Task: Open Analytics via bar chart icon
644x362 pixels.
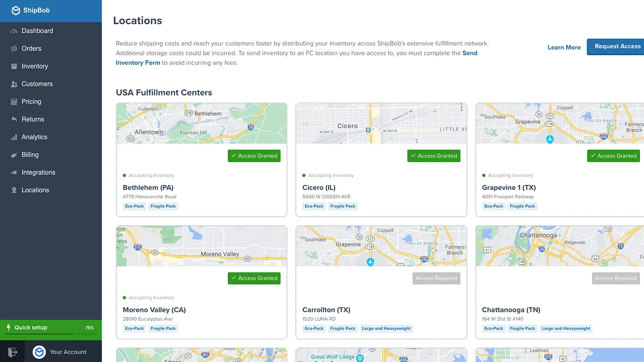Action: pos(14,137)
